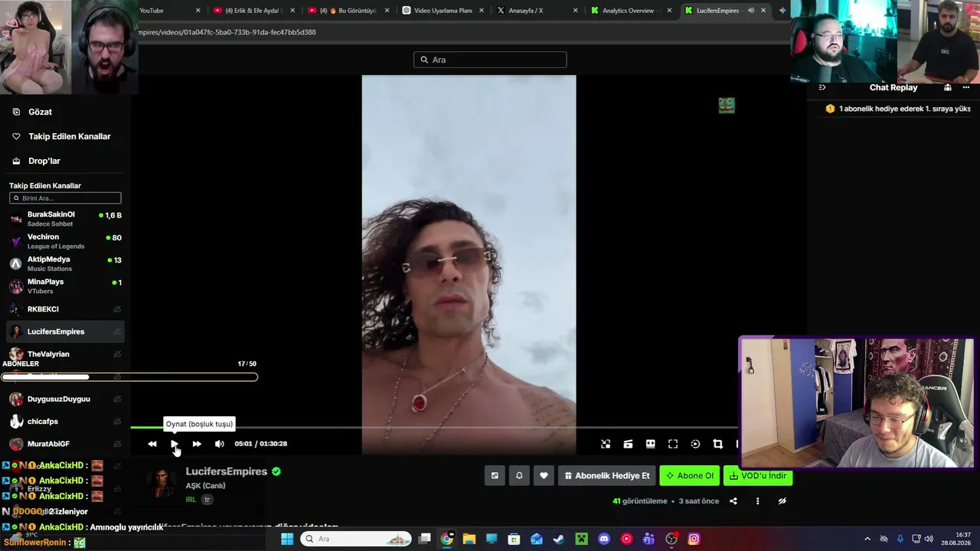Click the heart follow icon button

pos(544,476)
